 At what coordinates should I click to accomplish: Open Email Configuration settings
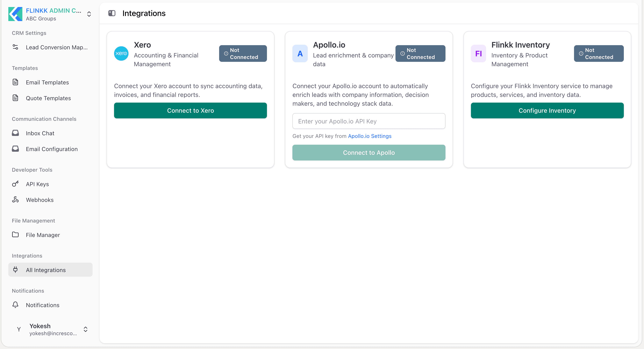click(50, 149)
